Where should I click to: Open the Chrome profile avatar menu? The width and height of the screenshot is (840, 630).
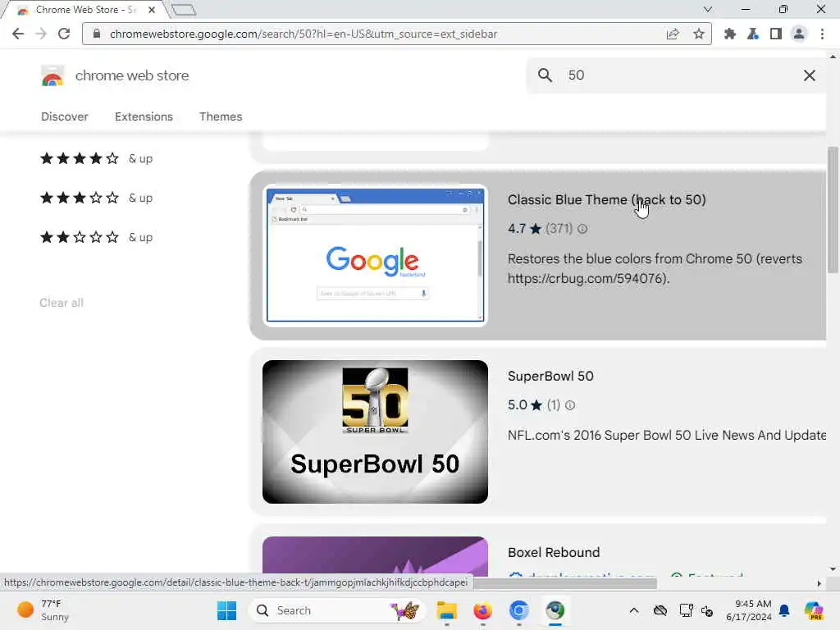pyautogui.click(x=799, y=34)
